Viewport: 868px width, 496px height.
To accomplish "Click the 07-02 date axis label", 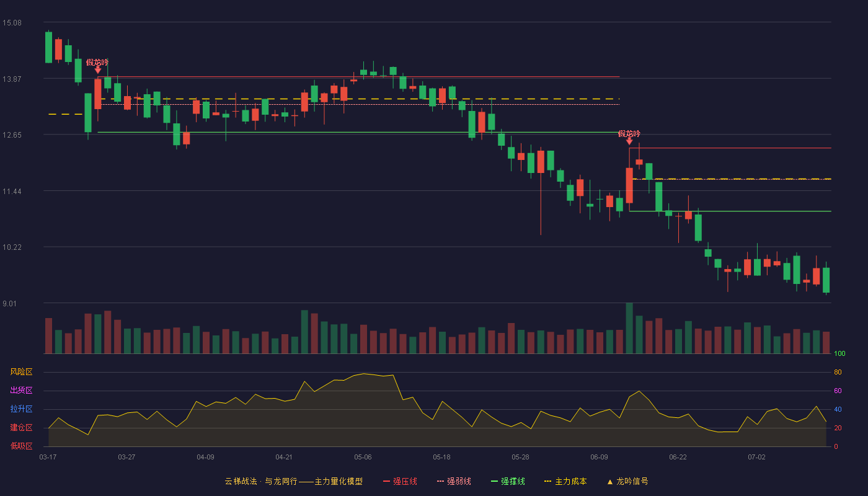I will (x=756, y=457).
